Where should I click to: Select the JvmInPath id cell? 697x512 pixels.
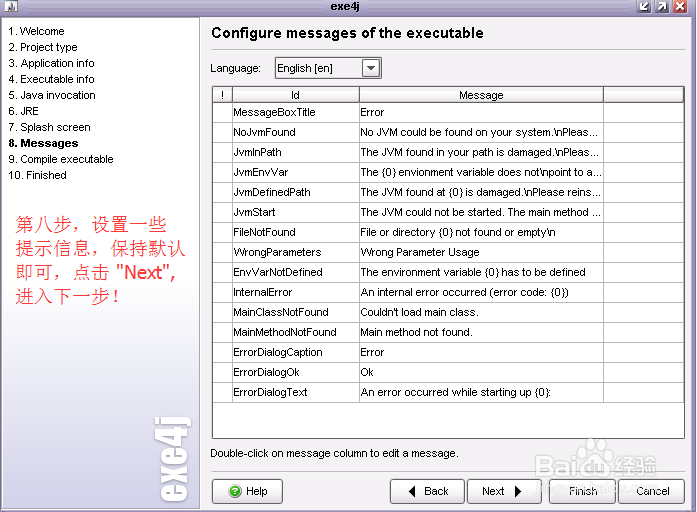[296, 152]
